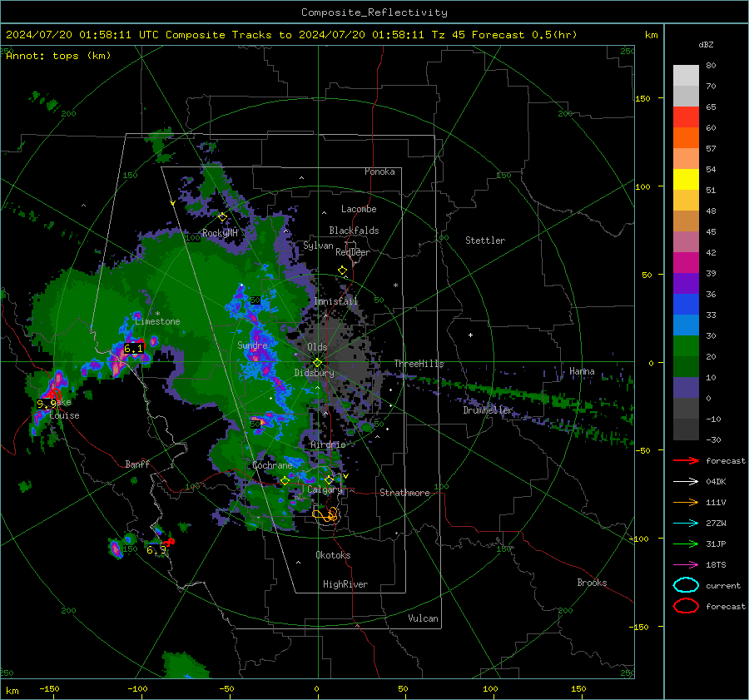
Task: Click the Drumheller city label
Action: tap(488, 410)
